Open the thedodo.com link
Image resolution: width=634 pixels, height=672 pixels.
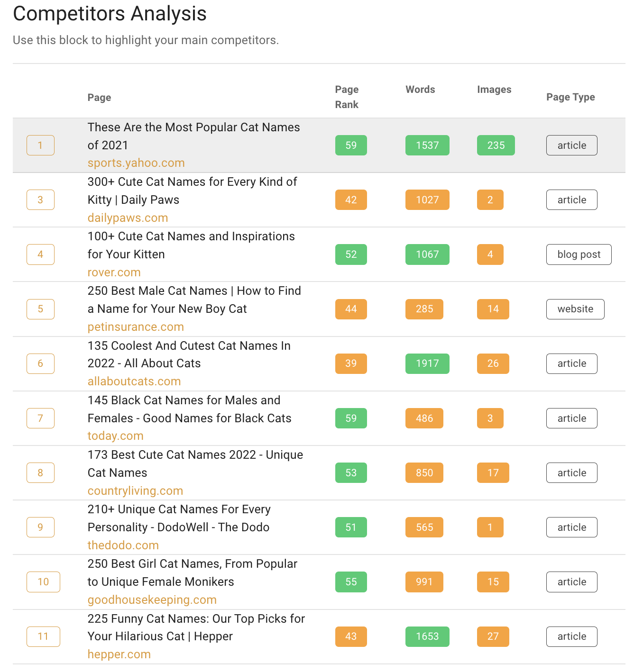click(123, 545)
